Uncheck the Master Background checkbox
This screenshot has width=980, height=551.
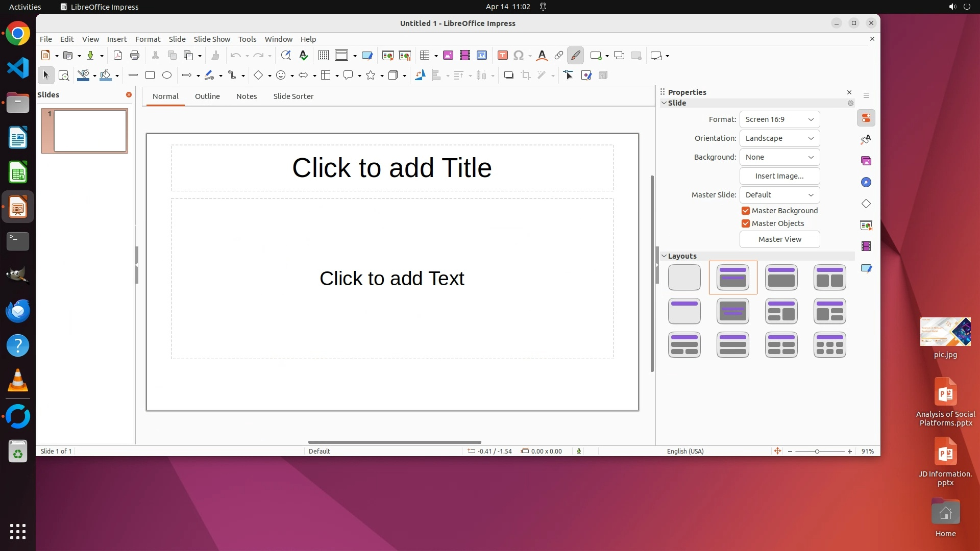(x=746, y=211)
